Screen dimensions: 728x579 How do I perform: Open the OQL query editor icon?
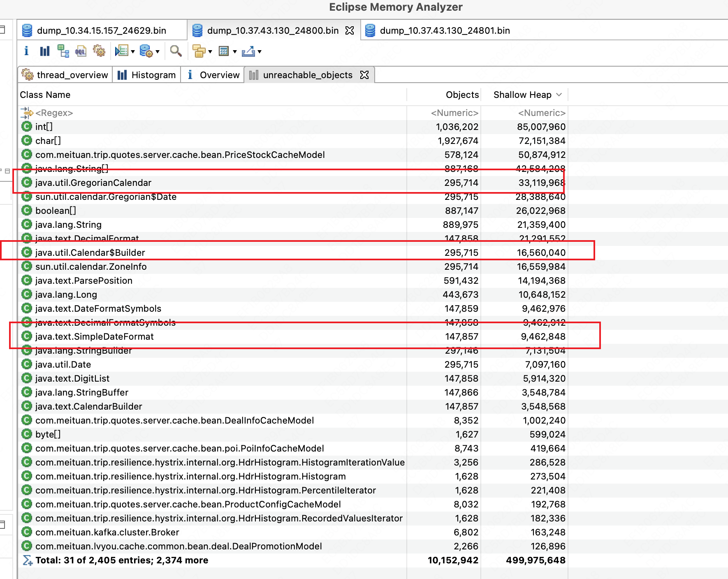pyautogui.click(x=81, y=51)
